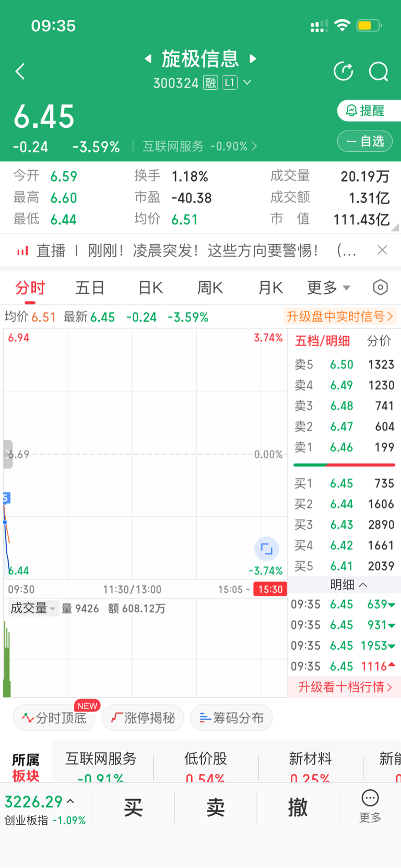Image resolution: width=401 pixels, height=868 pixels.
Task: Open 升级看十档行情 upgrade link
Action: click(x=345, y=687)
